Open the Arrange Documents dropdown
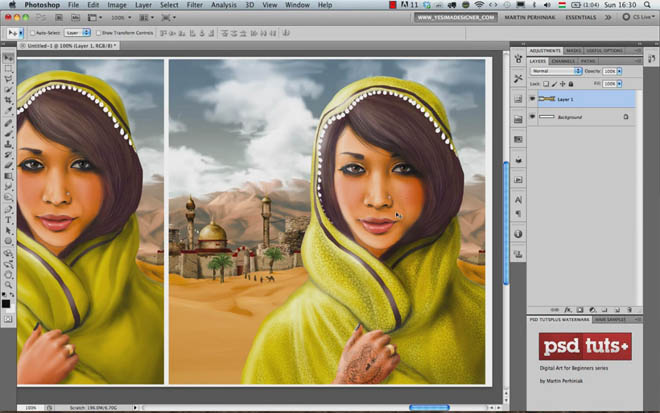Screen dimensions: 660x413 (146, 18)
